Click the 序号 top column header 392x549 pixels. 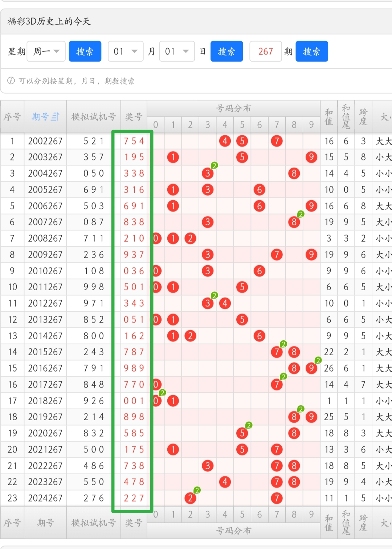tap(12, 117)
